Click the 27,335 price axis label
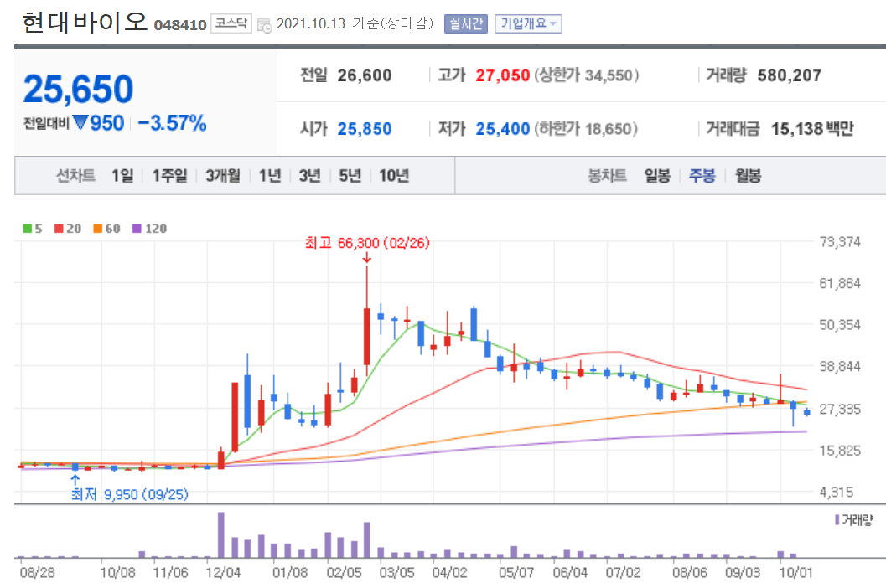The height and width of the screenshot is (588, 886). [840, 409]
